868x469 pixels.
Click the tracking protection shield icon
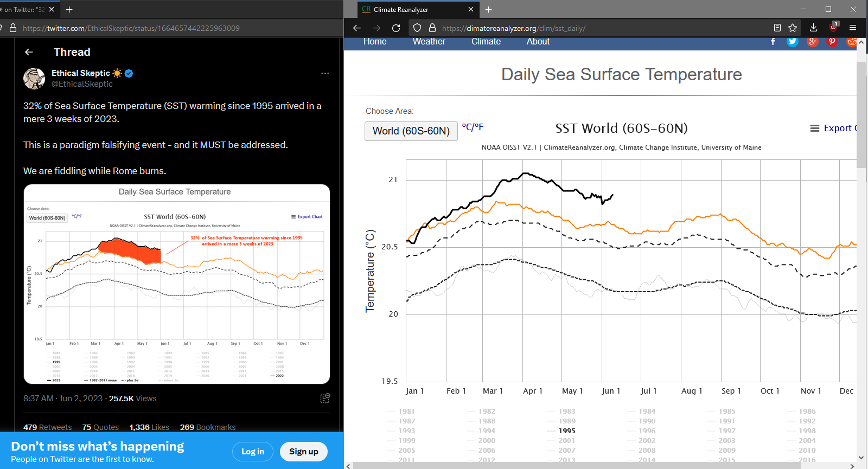417,28
